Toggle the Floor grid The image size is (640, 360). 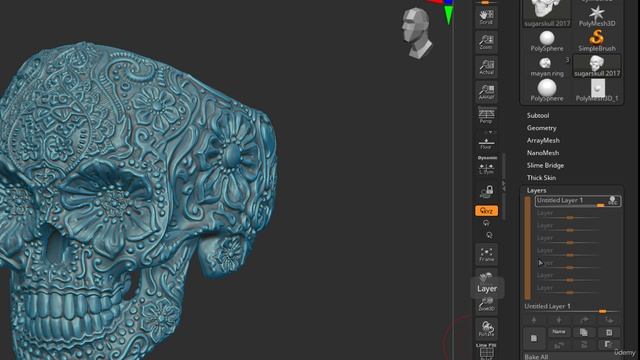click(x=486, y=144)
